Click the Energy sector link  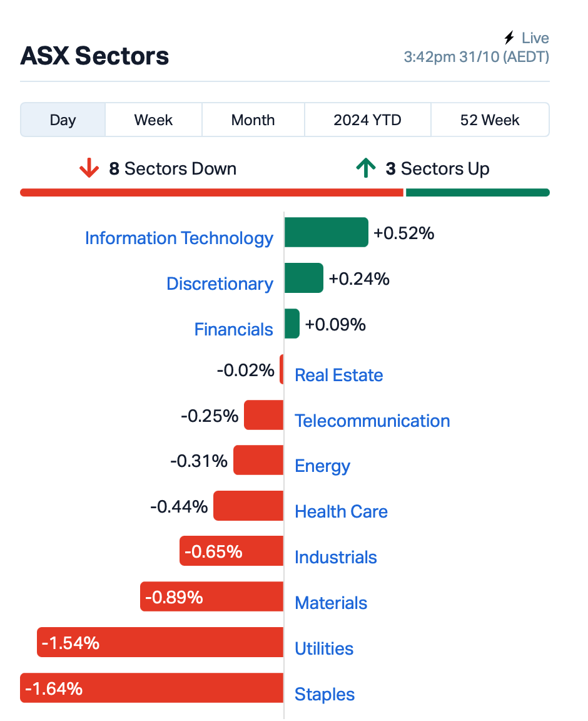click(x=322, y=466)
